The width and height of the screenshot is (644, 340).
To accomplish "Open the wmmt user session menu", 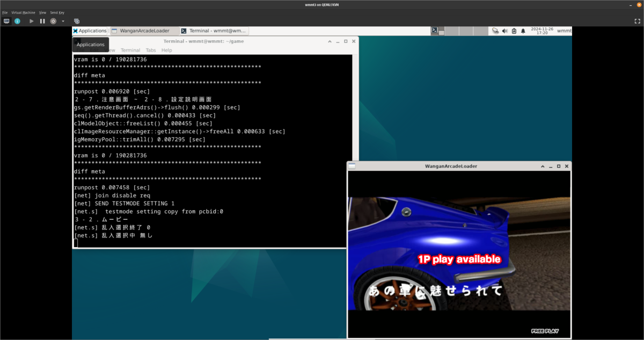I will tap(564, 31).
